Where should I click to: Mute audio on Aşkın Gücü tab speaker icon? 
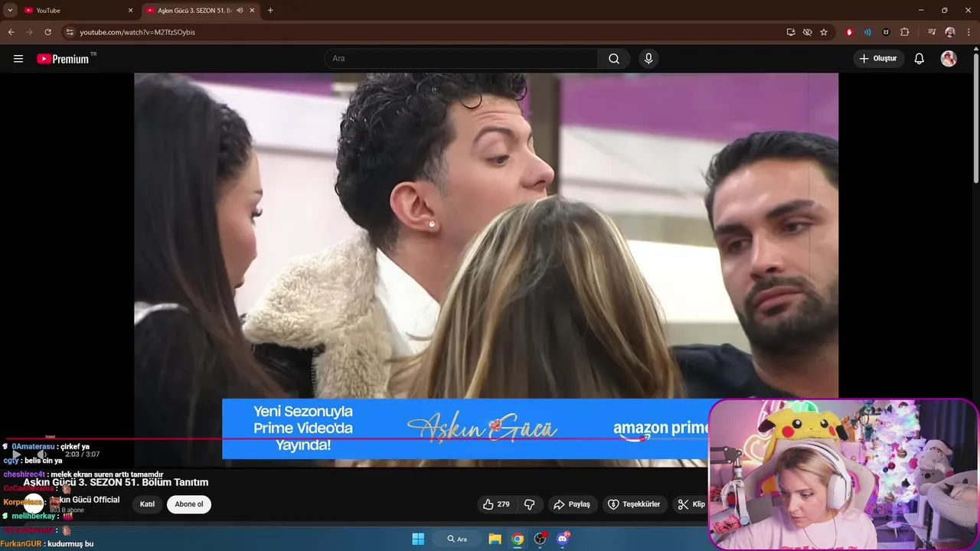pos(240,11)
